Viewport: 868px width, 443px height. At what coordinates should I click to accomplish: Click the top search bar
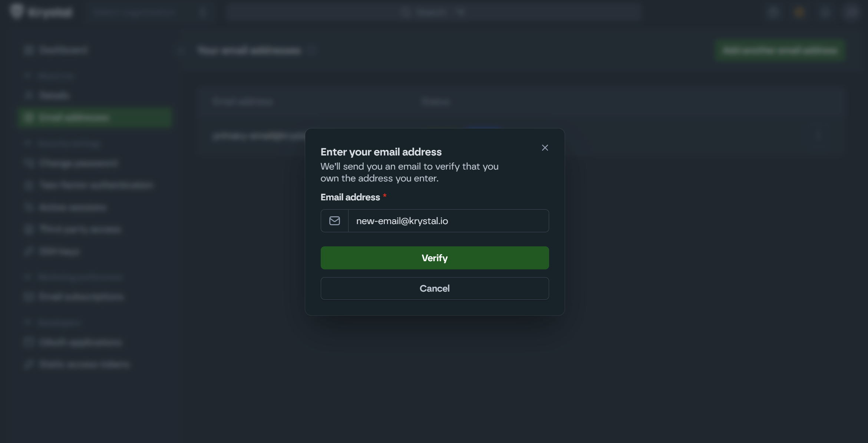[433, 13]
